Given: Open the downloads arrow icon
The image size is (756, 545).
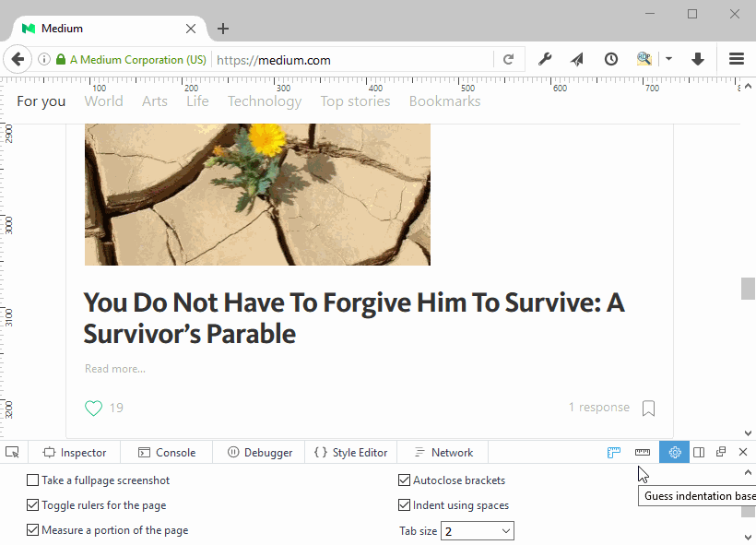Looking at the screenshot, I should point(698,60).
